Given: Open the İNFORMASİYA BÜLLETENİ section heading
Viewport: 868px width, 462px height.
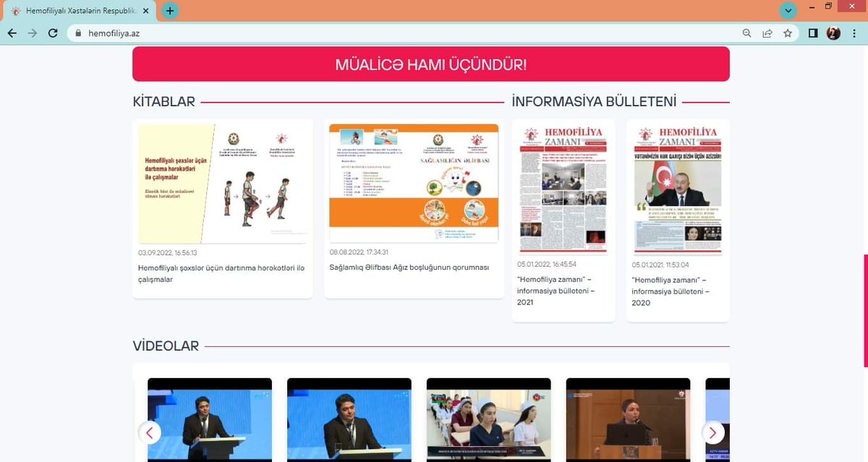Looking at the screenshot, I should 594,102.
